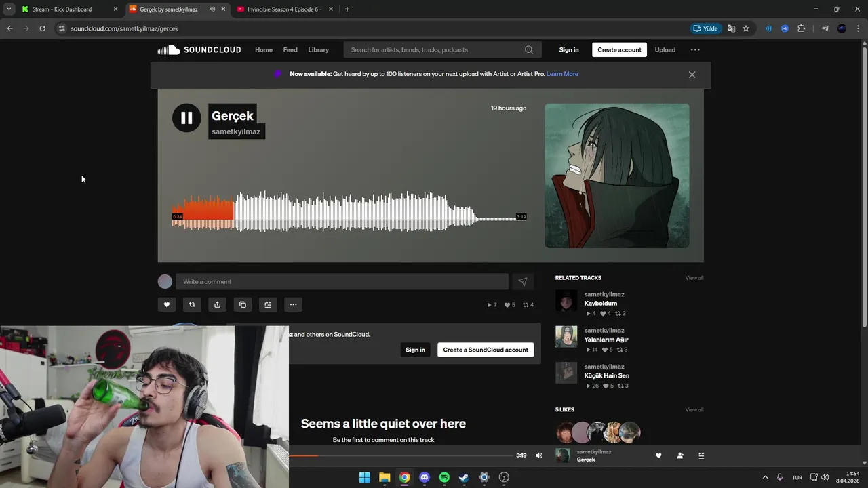Open related track Küçük Hain Sen
This screenshot has height=488, width=868.
(607, 375)
